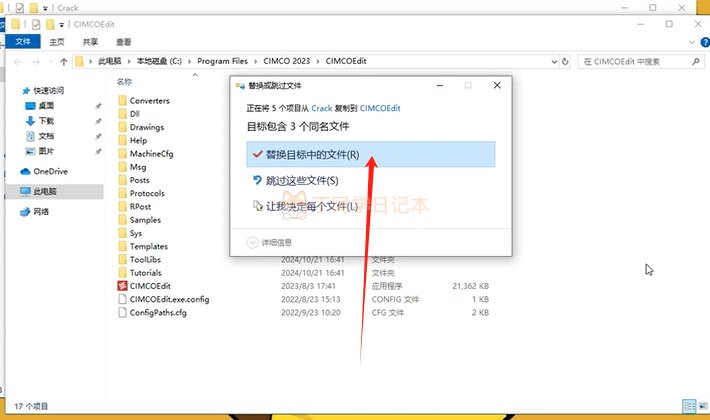Open Documents in navigation pane
Image resolution: width=710 pixels, height=420 pixels.
pos(40,136)
